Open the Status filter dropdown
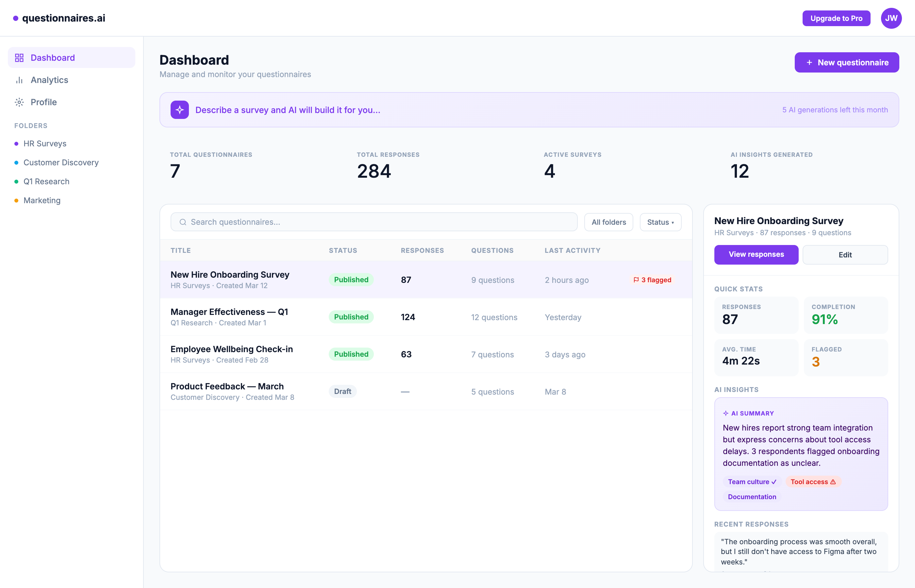This screenshot has width=915, height=588. tap(660, 222)
